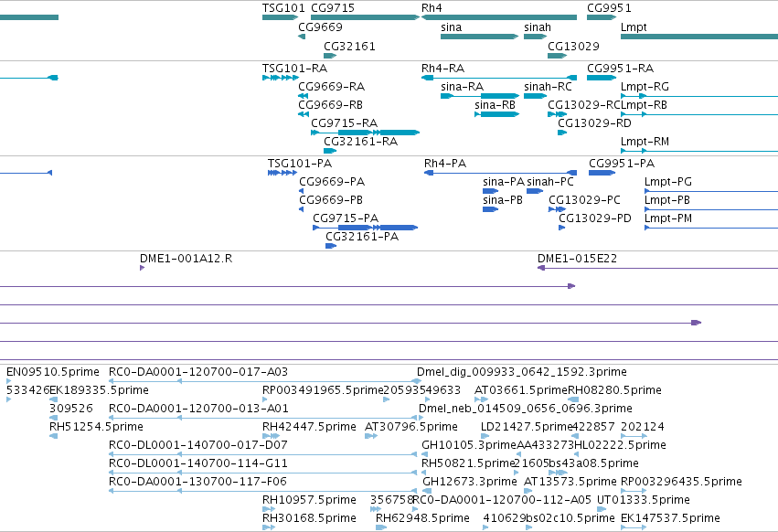
Task: Click protein CG9715-PA label
Action: point(346,218)
